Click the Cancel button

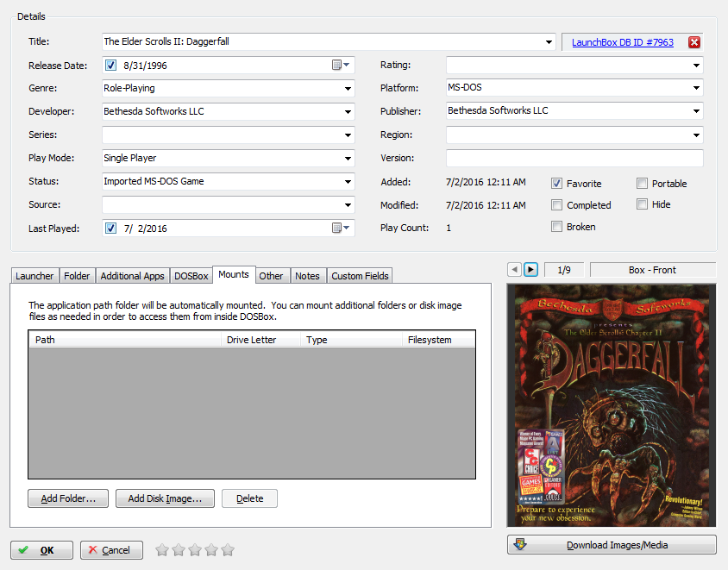coord(111,550)
